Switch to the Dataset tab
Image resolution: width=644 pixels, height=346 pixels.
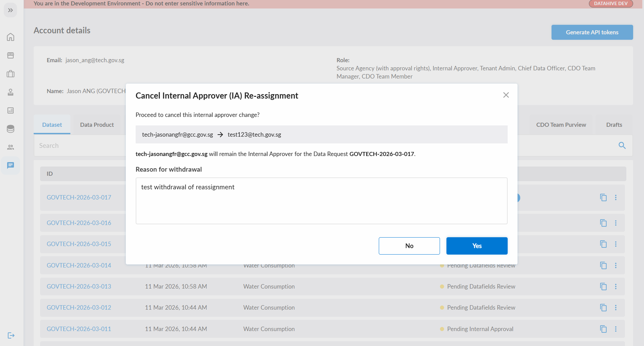point(52,125)
